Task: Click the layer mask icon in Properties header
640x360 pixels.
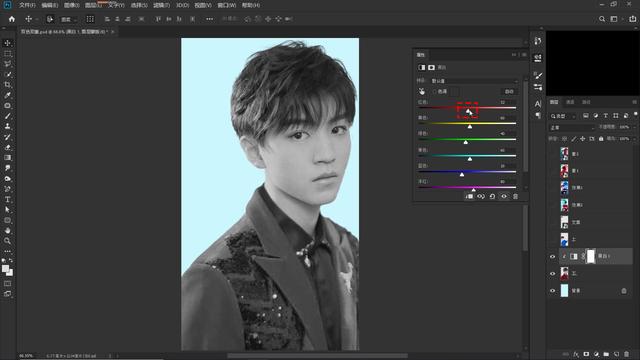Action: pyautogui.click(x=431, y=67)
